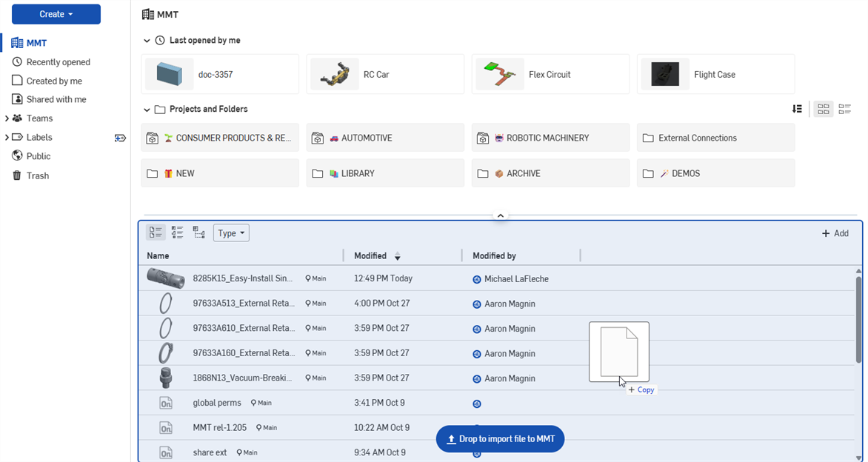
Task: Click the sort order icon above folder views
Action: [x=798, y=109]
